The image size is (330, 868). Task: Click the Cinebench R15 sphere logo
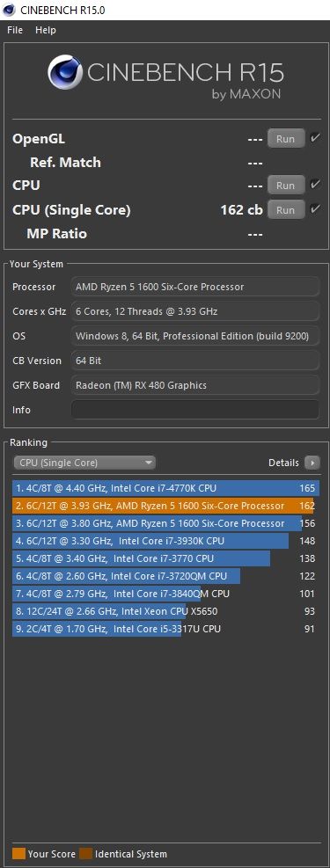coord(65,72)
